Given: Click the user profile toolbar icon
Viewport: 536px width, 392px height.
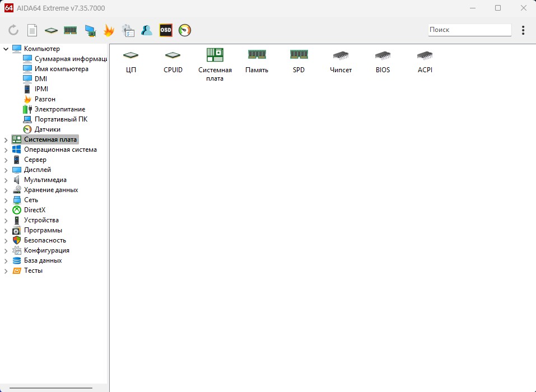Looking at the screenshot, I should tap(147, 30).
